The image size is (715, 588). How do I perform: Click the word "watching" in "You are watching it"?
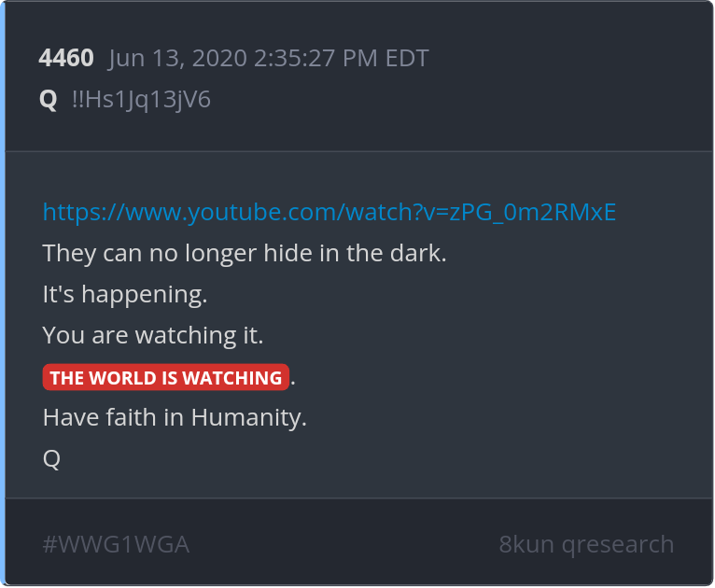pos(186,335)
